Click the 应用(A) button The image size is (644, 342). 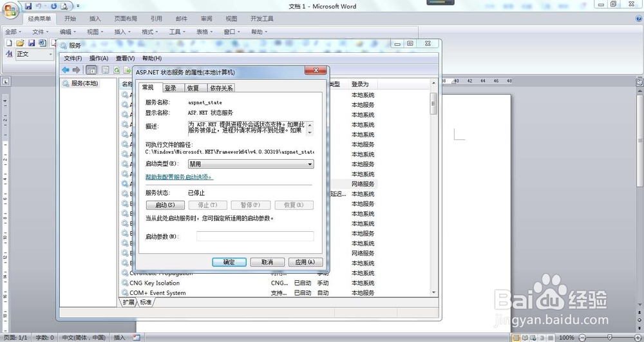pos(305,262)
